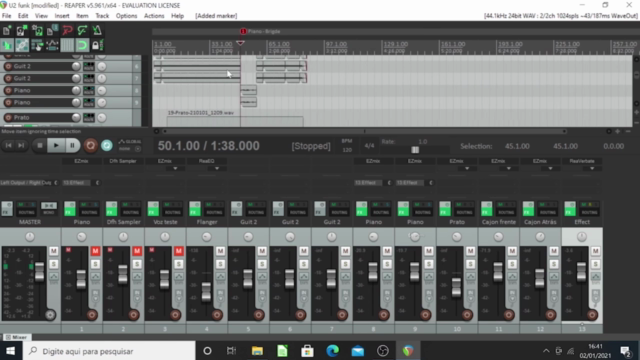
Task: Click Go to start of project
Action: click(x=9, y=145)
